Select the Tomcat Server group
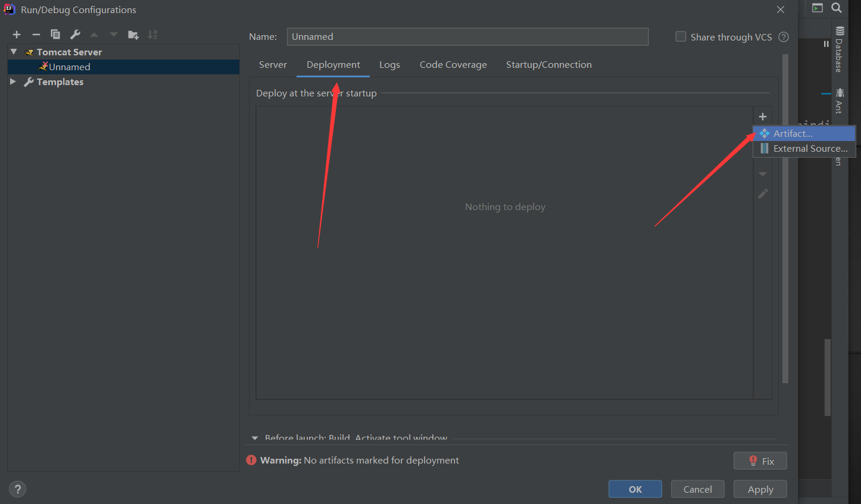The width and height of the screenshot is (861, 504). click(x=69, y=52)
